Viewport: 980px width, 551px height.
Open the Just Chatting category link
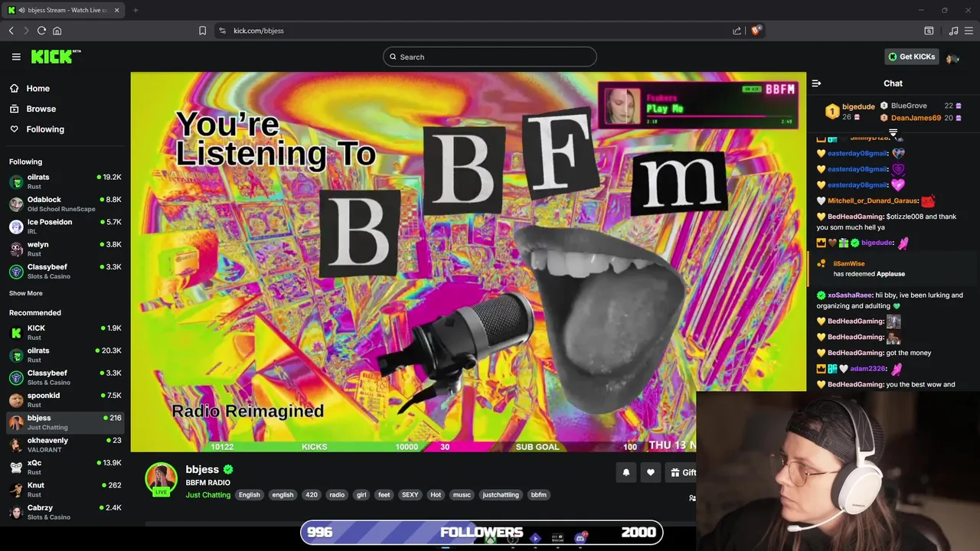coord(207,495)
